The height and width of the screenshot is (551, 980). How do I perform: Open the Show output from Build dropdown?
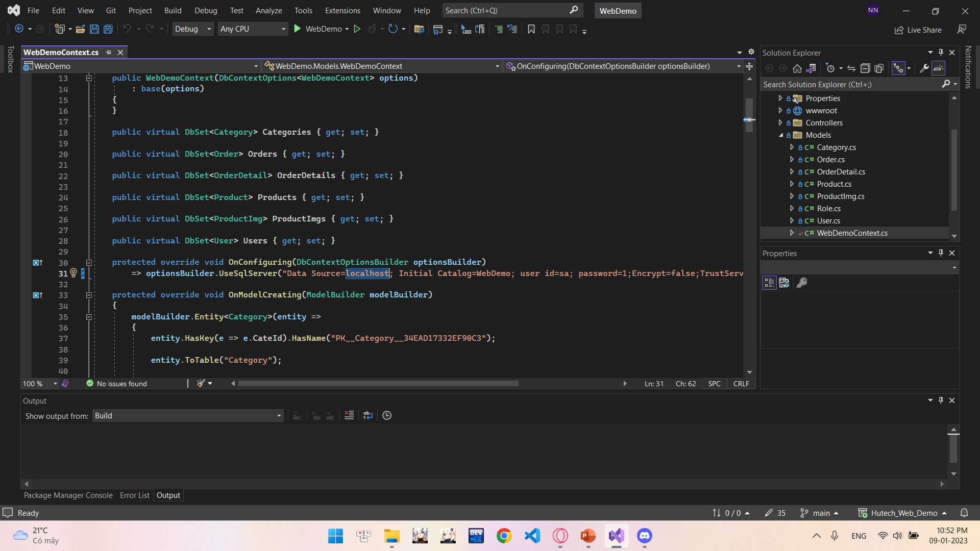(x=188, y=416)
